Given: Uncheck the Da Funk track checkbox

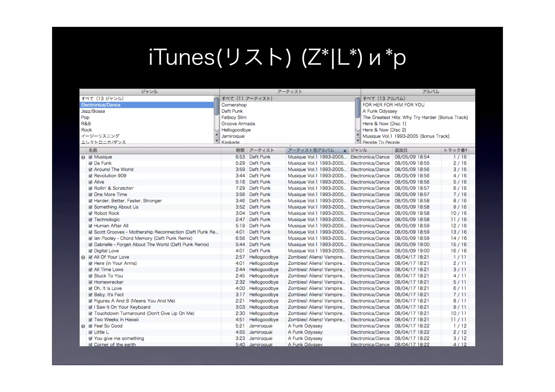Looking at the screenshot, I should coord(91,163).
